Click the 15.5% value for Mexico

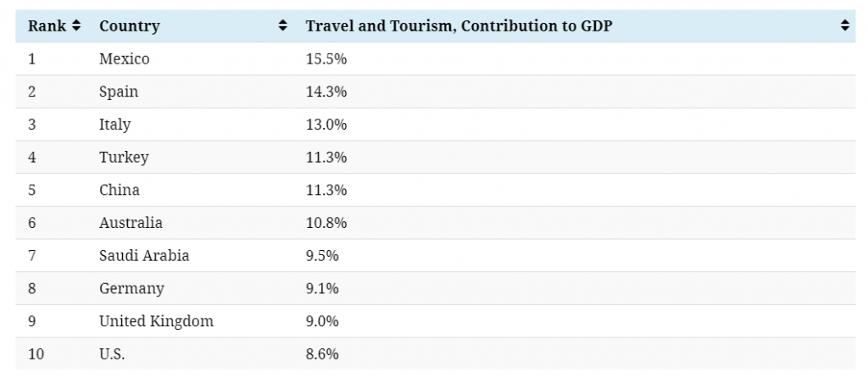(326, 58)
